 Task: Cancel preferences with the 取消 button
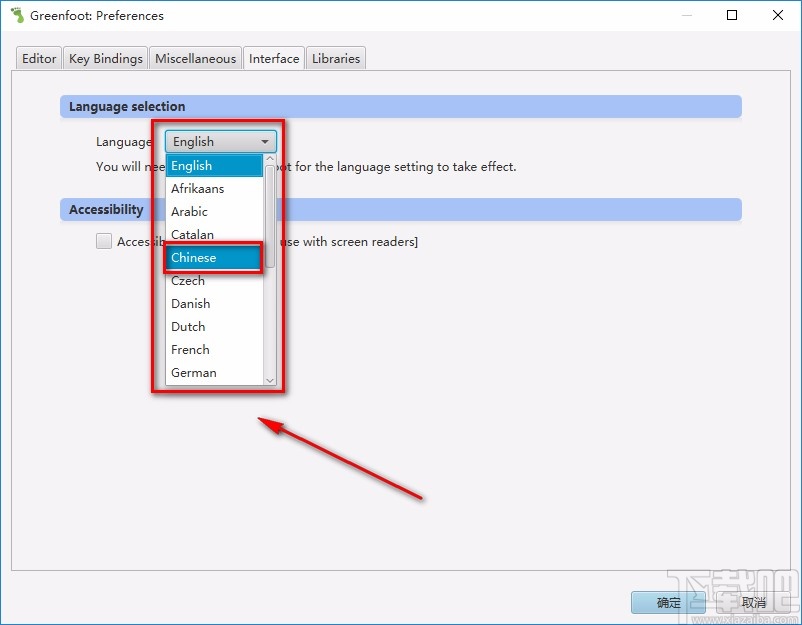pyautogui.click(x=753, y=602)
